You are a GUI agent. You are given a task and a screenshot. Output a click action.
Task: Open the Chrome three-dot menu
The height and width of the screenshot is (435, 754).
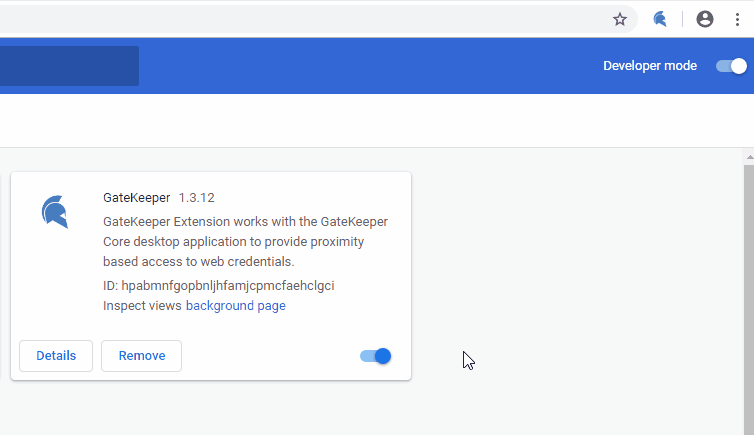point(737,19)
